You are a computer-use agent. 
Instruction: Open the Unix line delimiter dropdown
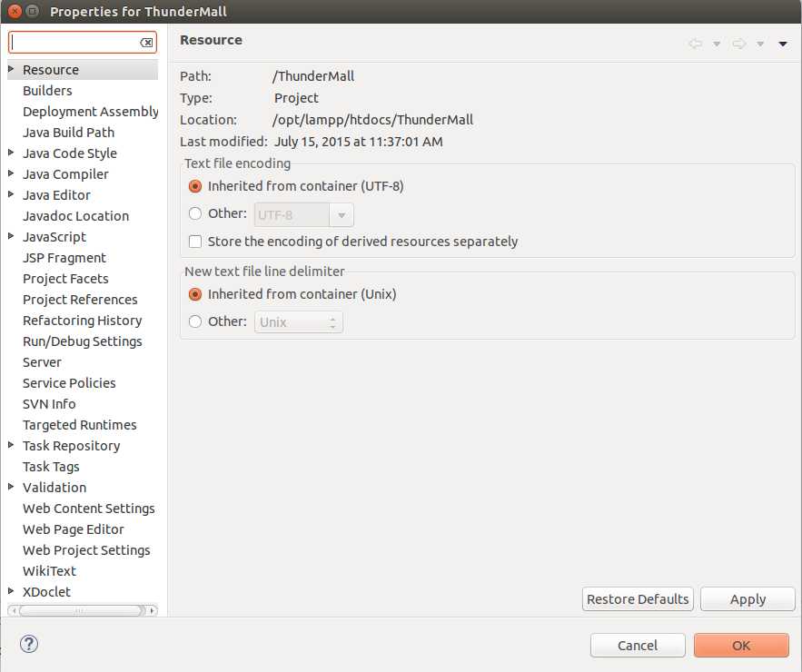tap(299, 322)
